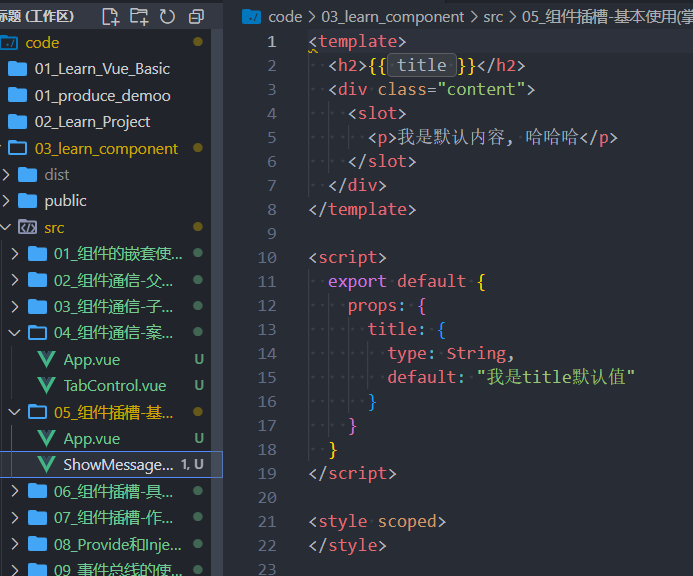Image resolution: width=693 pixels, height=576 pixels.
Task: Click the code breadcrumb segment
Action: pyautogui.click(x=285, y=17)
